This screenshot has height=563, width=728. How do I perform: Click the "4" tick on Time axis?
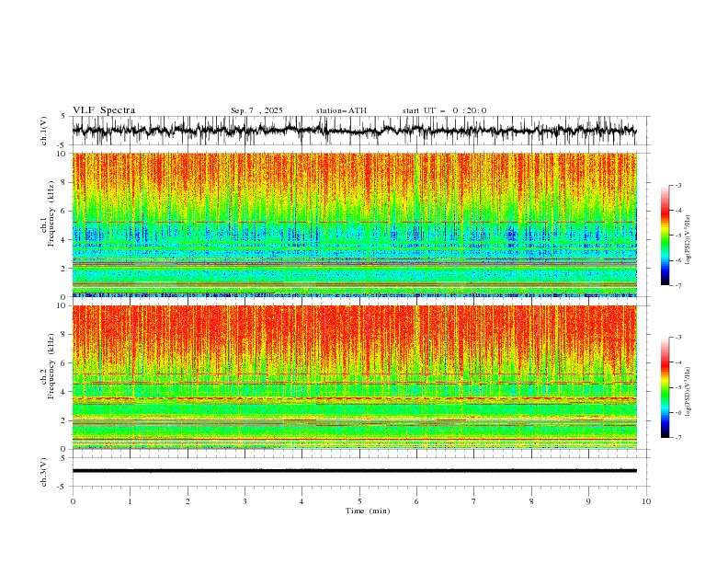301,501
